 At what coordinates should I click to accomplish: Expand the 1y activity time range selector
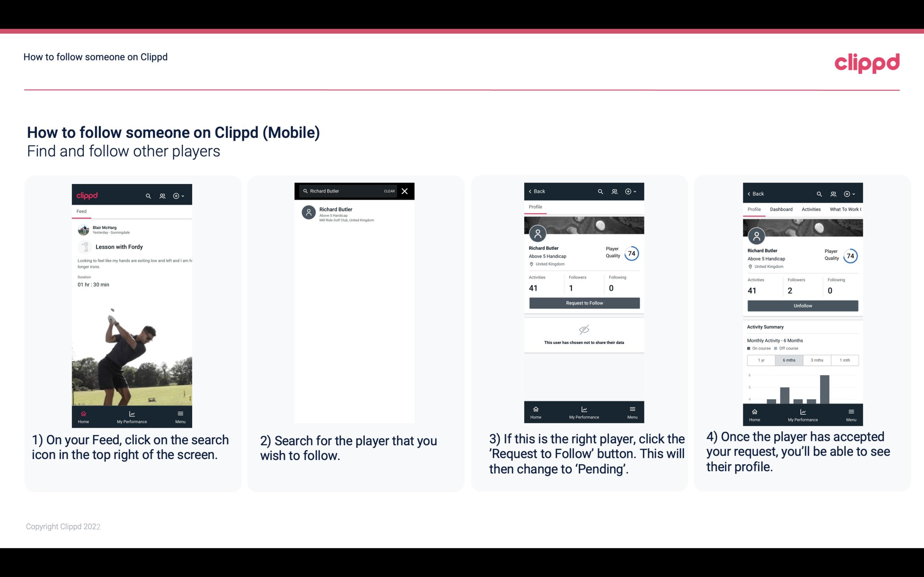point(761,360)
